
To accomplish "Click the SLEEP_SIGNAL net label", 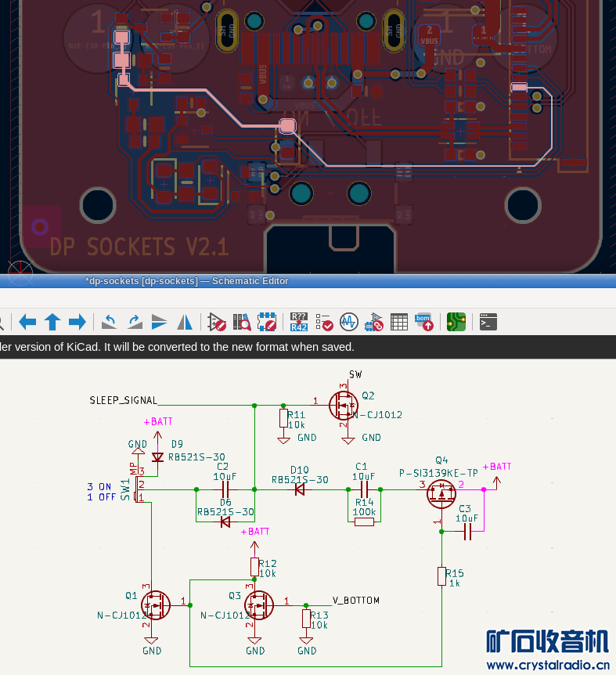I will point(123,400).
